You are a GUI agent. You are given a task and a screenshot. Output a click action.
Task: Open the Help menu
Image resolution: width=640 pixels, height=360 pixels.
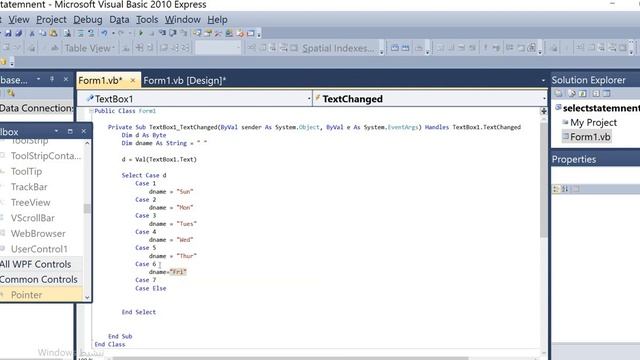[x=217, y=20]
